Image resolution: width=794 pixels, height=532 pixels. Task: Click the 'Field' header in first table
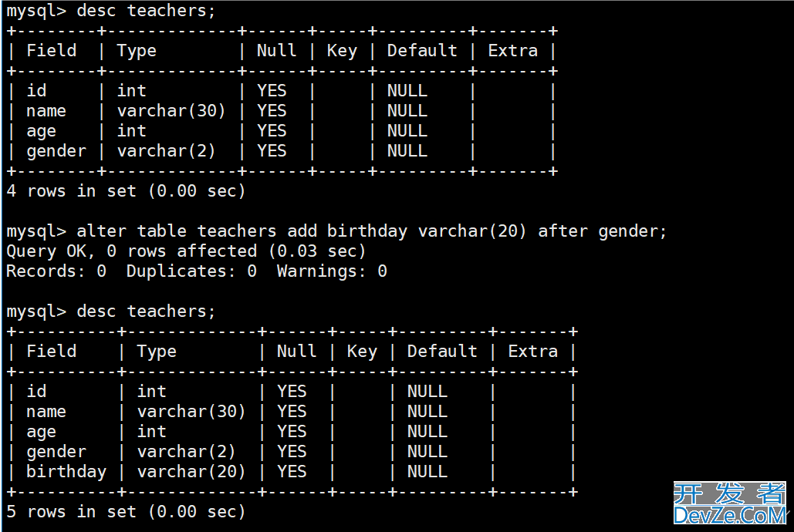[51, 51]
